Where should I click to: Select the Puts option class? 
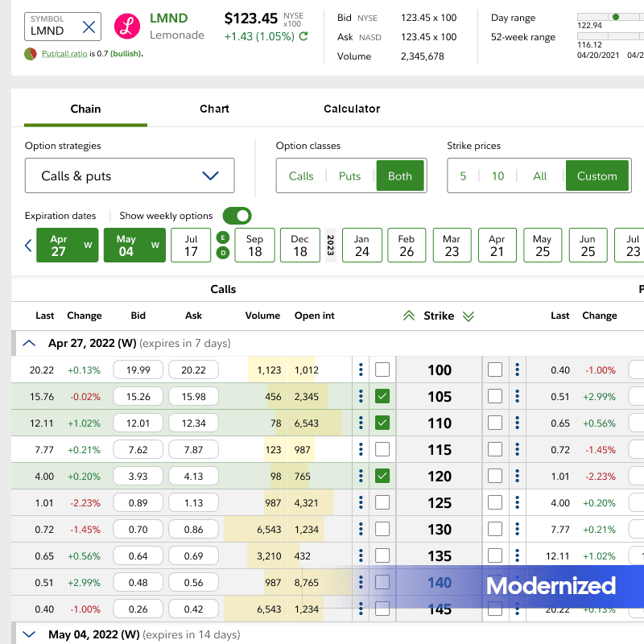coord(350,175)
